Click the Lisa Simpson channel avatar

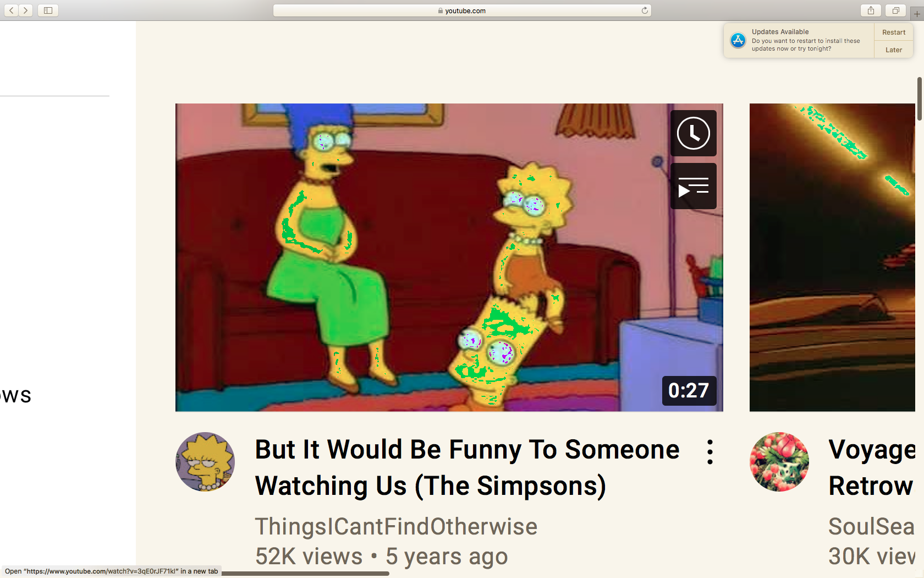pyautogui.click(x=205, y=462)
